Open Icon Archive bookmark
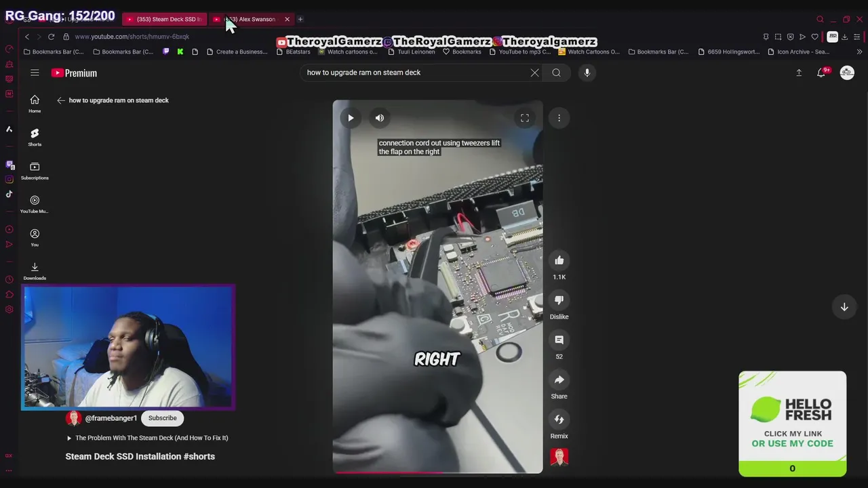The image size is (868, 488). [x=798, y=52]
